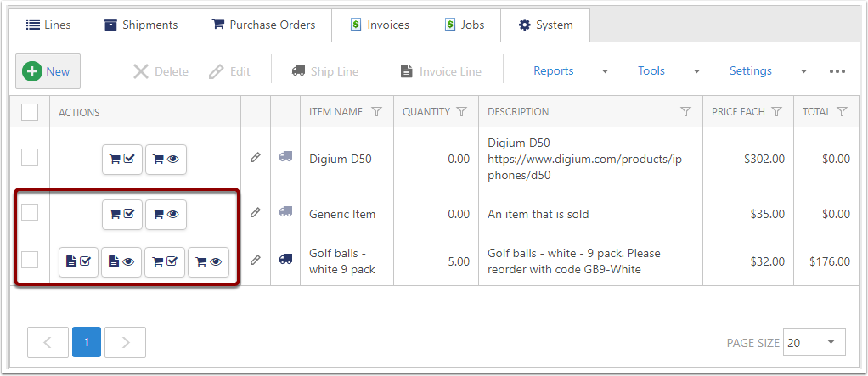868x376 pixels.
Task: Click the invoice view eye button in Golf balls row
Action: click(121, 262)
